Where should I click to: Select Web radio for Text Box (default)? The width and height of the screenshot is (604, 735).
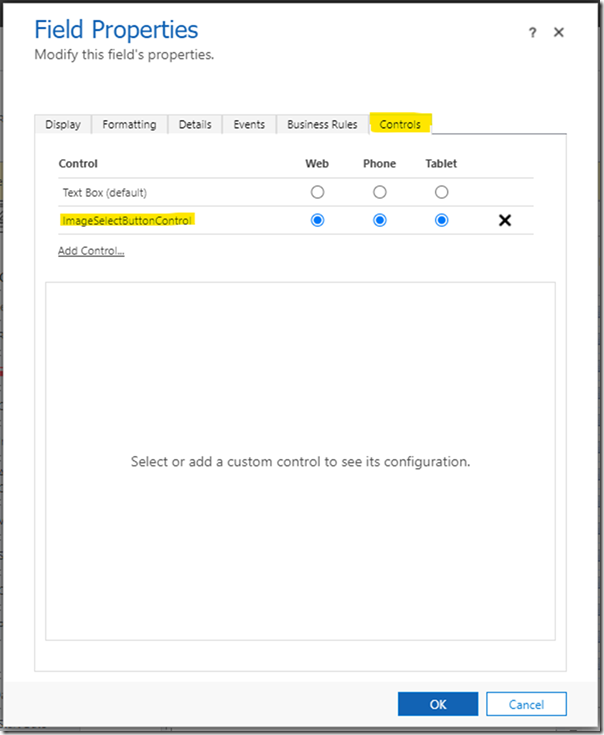[318, 192]
